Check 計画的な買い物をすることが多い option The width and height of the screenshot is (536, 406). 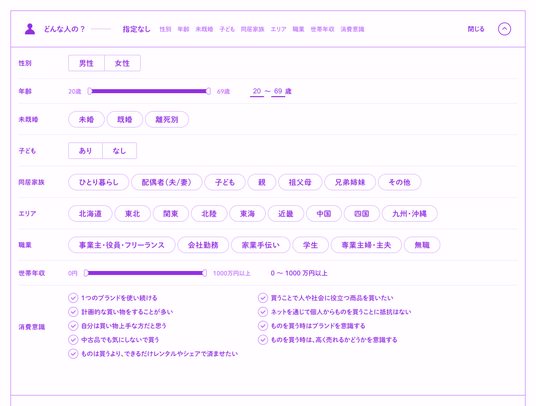click(x=73, y=312)
